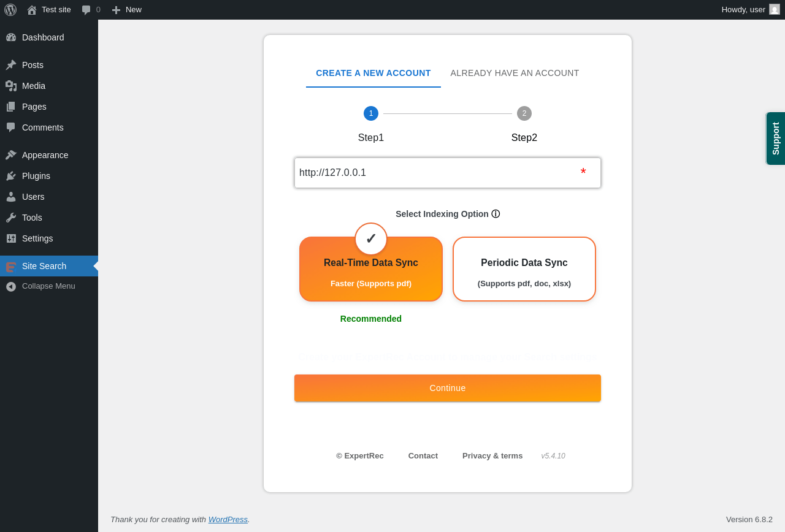Click the Select Indexing Option info icon
Screen dimensions: 785x532
point(496,214)
